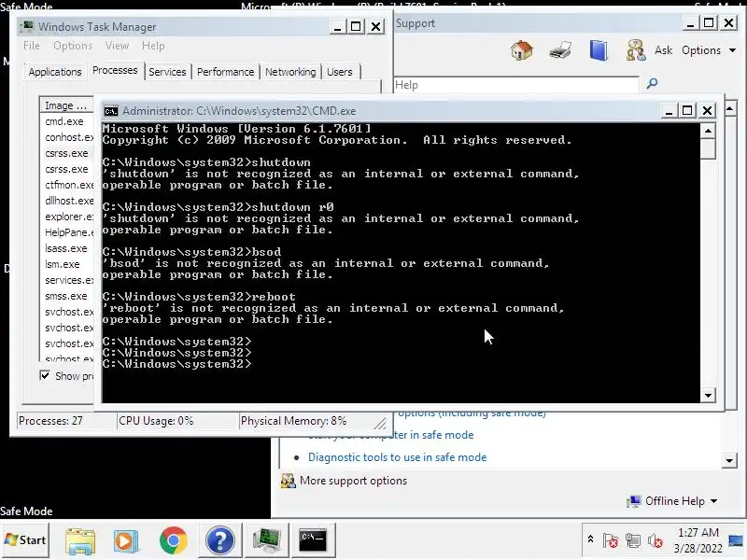The width and height of the screenshot is (747, 560).
Task: Open Diagnostic tools to use in safe mode link
Action: point(398,457)
